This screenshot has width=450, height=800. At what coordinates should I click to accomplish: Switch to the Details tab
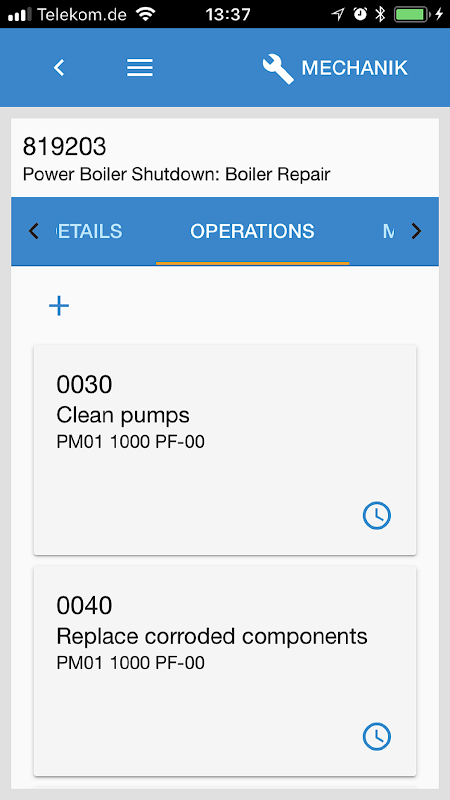[88, 232]
